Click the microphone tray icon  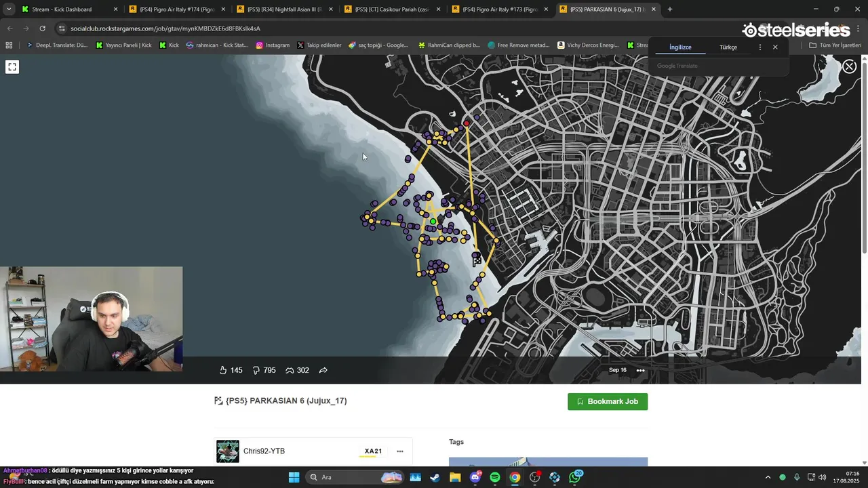coord(797,477)
